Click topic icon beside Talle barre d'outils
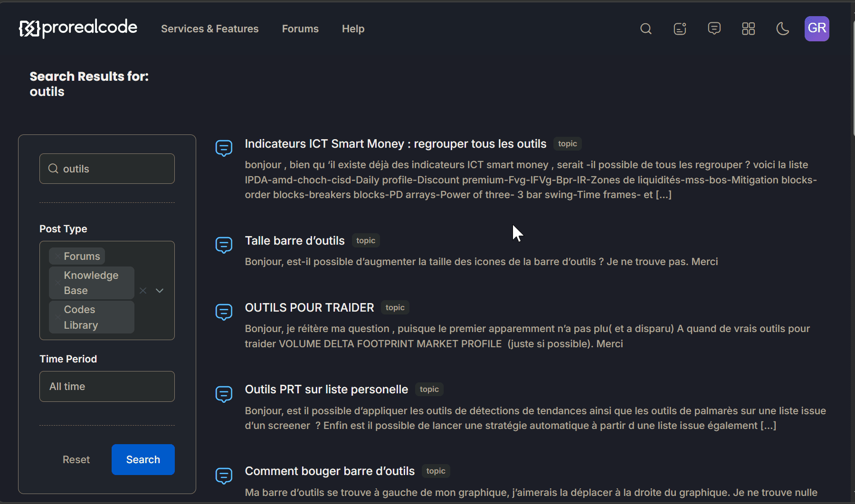Viewport: 855px width, 504px height. coord(224,245)
